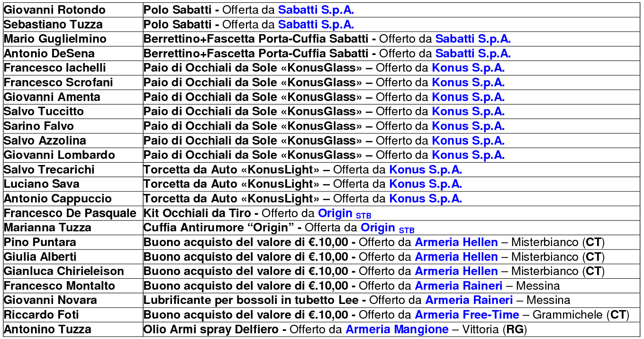
Task: Open Konus S.p.A. link for Giovanni Amenta
Action: pyautogui.click(x=468, y=97)
